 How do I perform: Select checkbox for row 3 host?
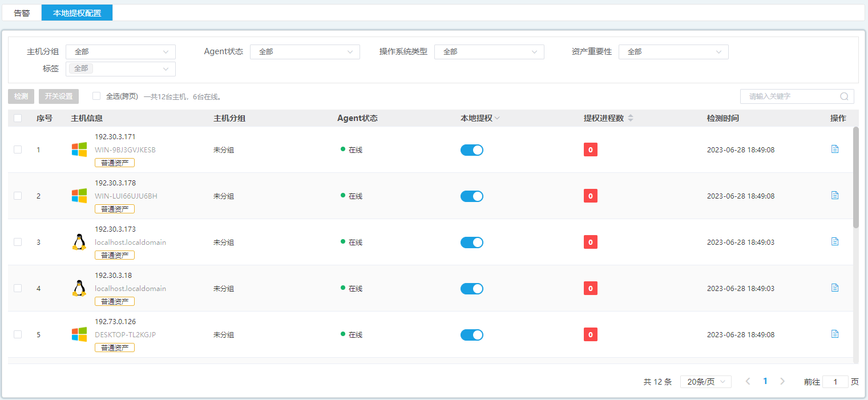(x=18, y=242)
